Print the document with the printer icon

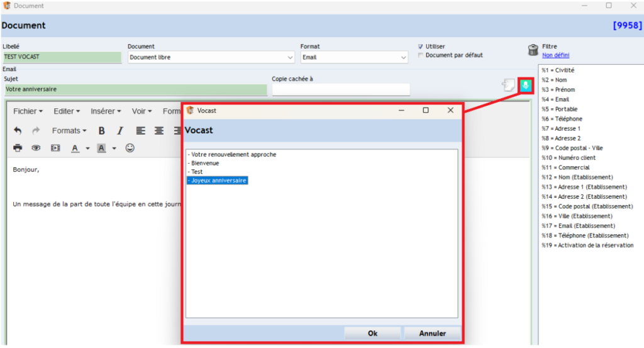click(18, 149)
